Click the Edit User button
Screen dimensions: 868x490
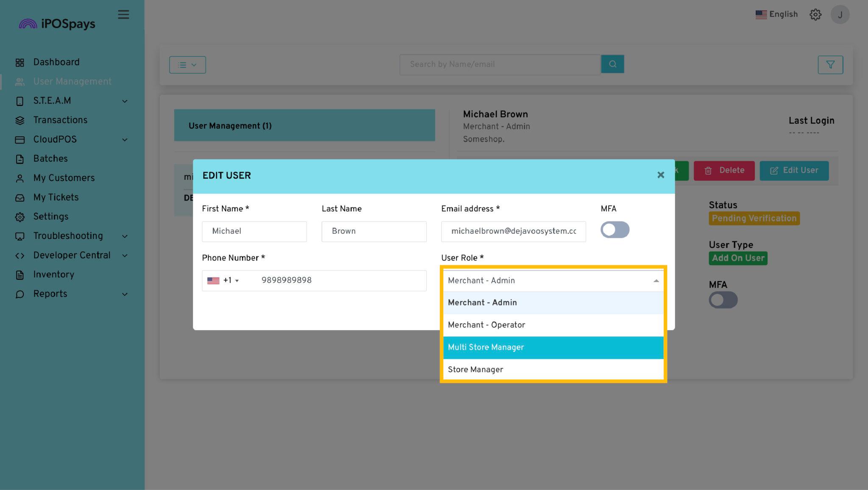(794, 170)
